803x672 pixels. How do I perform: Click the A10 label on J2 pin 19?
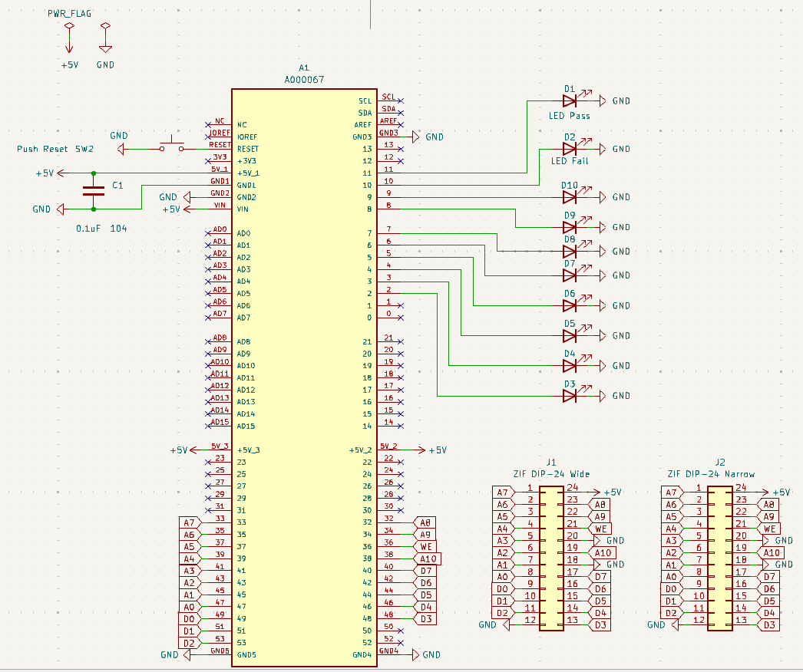[772, 552]
